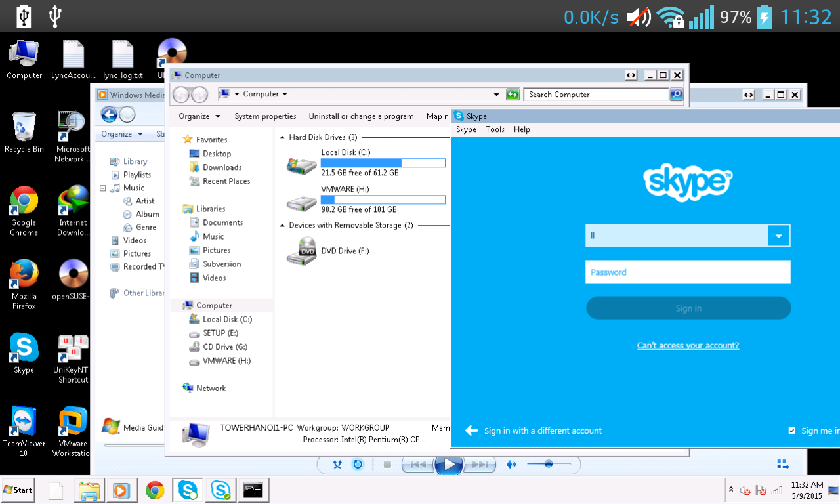Click Search Computer input box

596,94
